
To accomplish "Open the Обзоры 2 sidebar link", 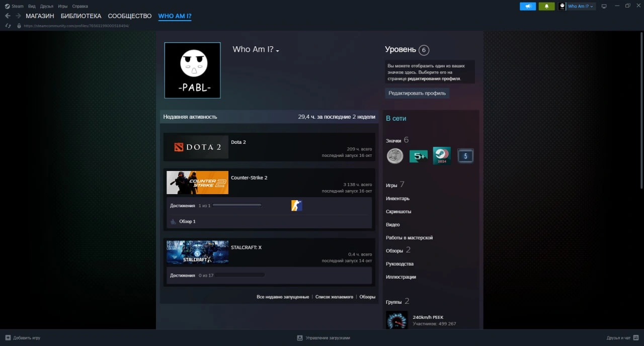I will 398,250.
